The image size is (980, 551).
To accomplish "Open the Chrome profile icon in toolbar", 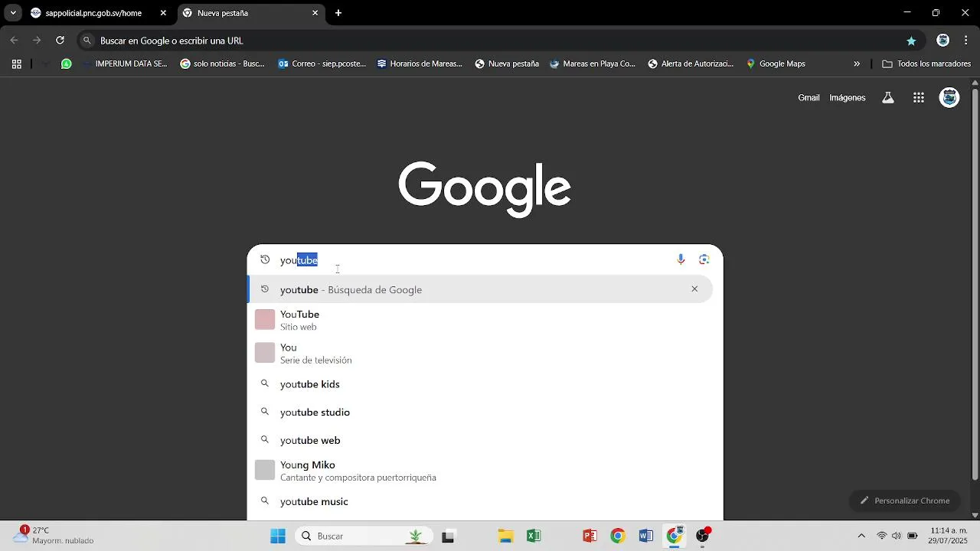I will pyautogui.click(x=943, y=41).
